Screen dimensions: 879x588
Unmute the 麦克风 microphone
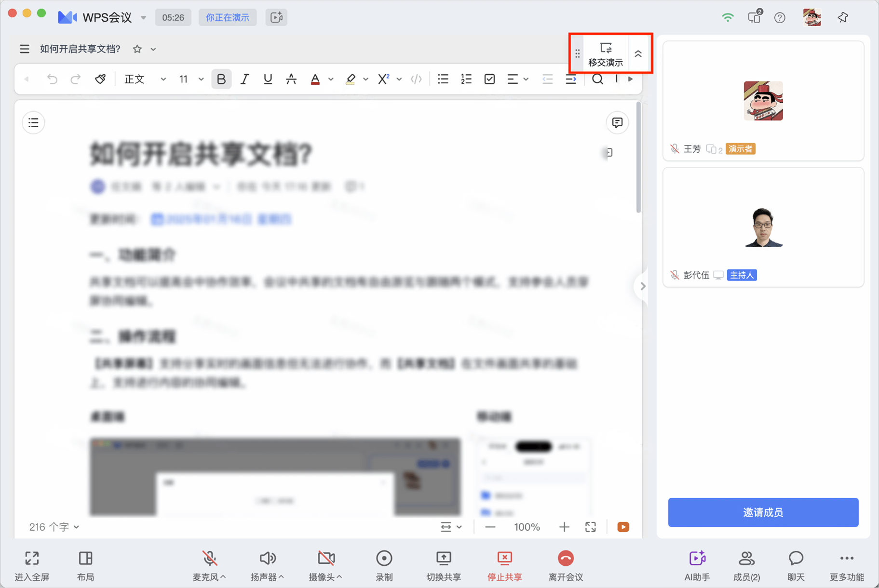tap(209, 565)
